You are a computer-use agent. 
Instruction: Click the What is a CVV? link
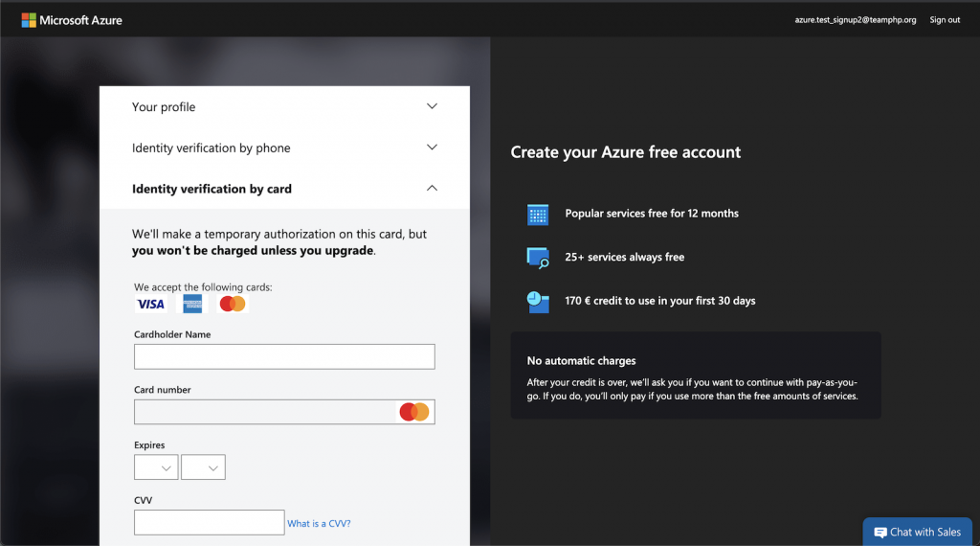[319, 523]
